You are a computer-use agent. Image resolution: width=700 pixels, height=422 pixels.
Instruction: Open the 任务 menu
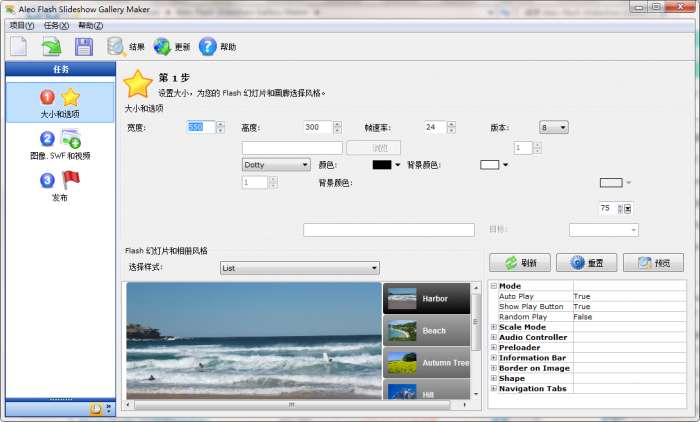coord(56,25)
